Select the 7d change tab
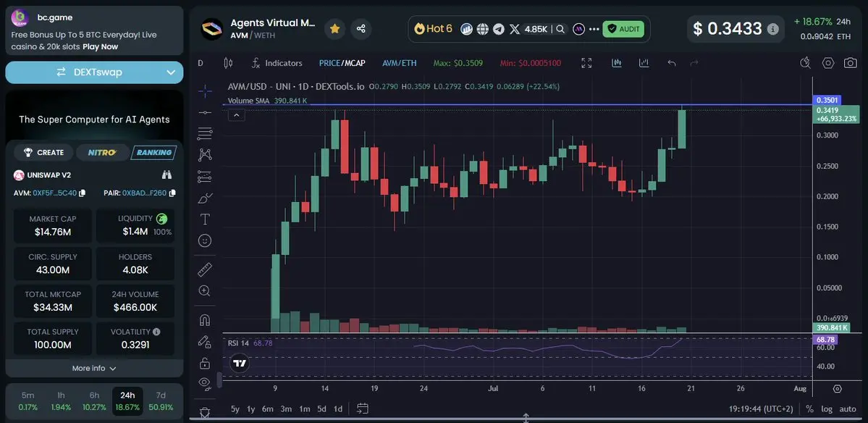868x423 pixels. point(161,401)
